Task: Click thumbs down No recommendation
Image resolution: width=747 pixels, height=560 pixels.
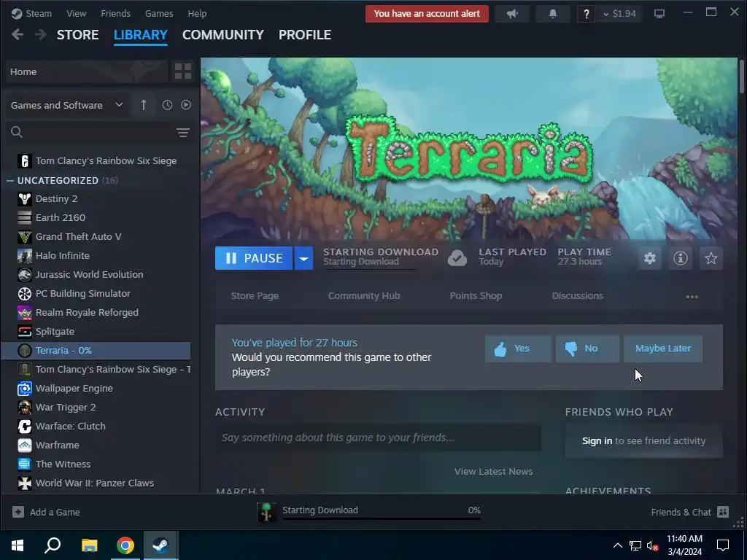Action: (x=587, y=349)
